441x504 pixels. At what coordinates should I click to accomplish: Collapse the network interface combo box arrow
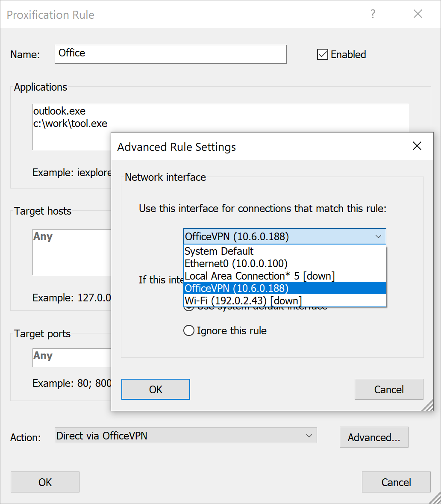(x=378, y=236)
